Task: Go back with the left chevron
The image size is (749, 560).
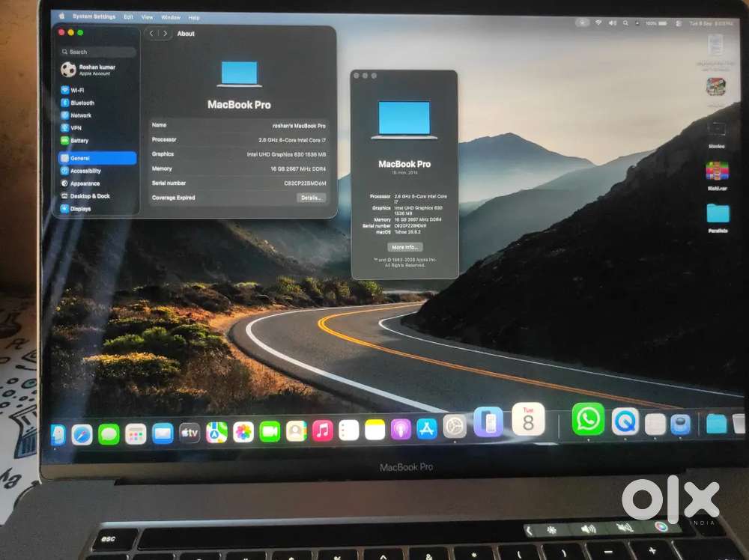Action: 151,34
